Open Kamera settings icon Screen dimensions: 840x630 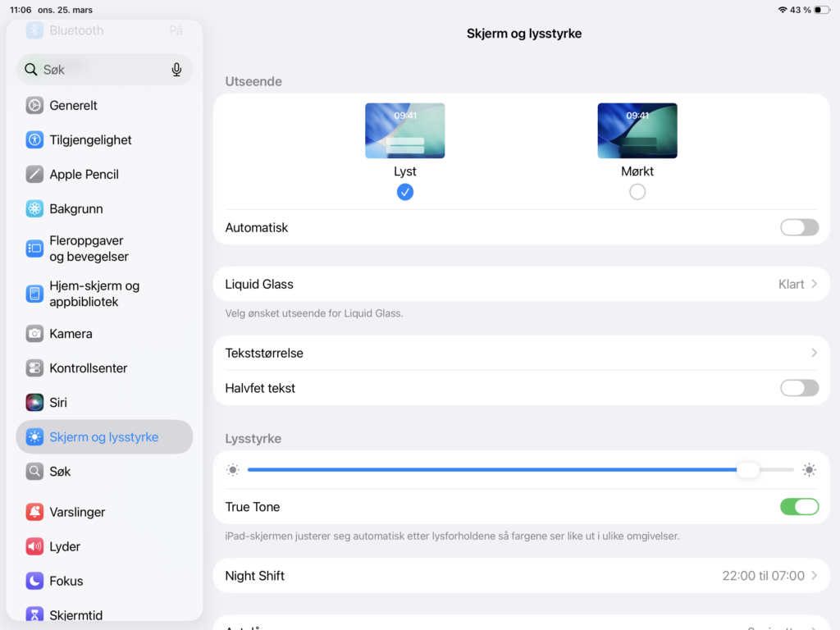pyautogui.click(x=34, y=334)
